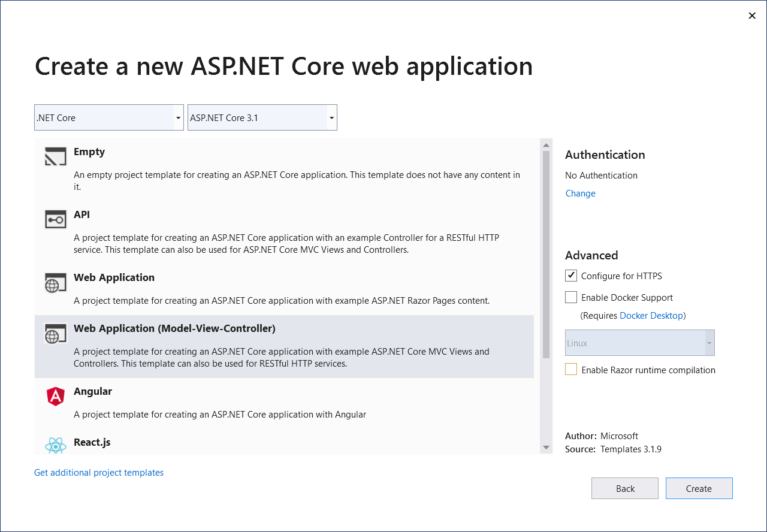Click the red Angular logo icon
This screenshot has height=532, width=767.
(x=55, y=396)
